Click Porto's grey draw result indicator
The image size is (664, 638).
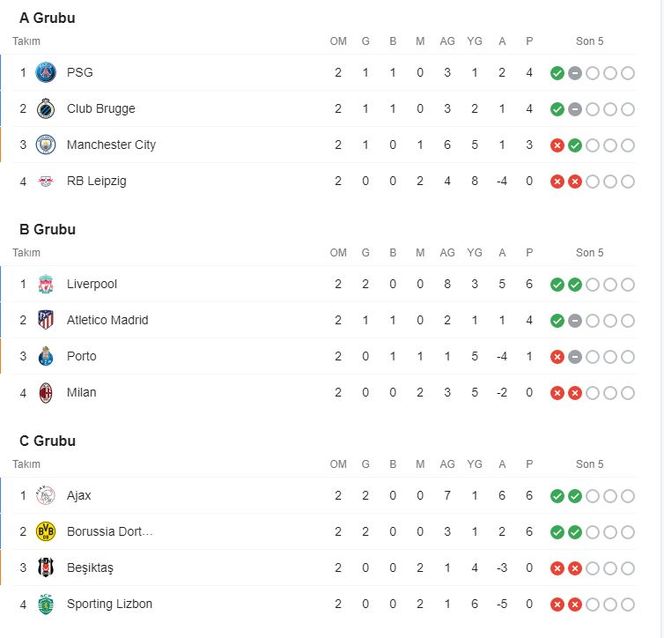point(575,357)
